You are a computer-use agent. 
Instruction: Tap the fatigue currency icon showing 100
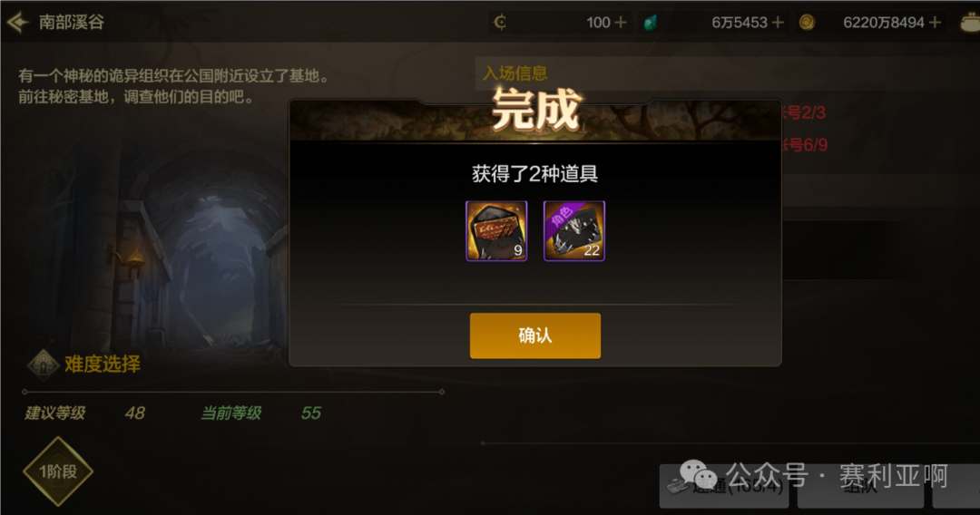point(500,23)
